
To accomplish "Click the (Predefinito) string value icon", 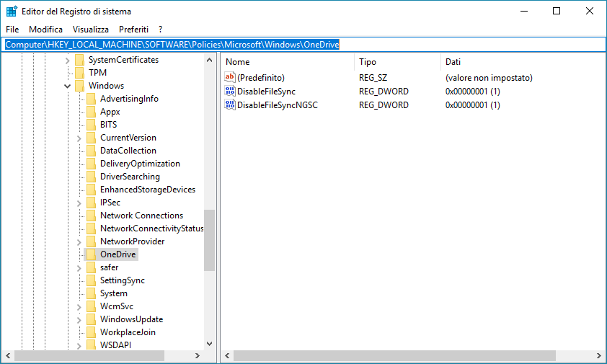I will coord(229,77).
